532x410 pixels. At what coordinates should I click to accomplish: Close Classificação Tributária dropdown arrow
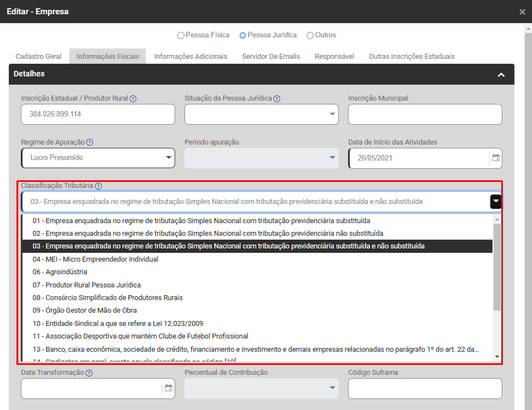point(495,202)
